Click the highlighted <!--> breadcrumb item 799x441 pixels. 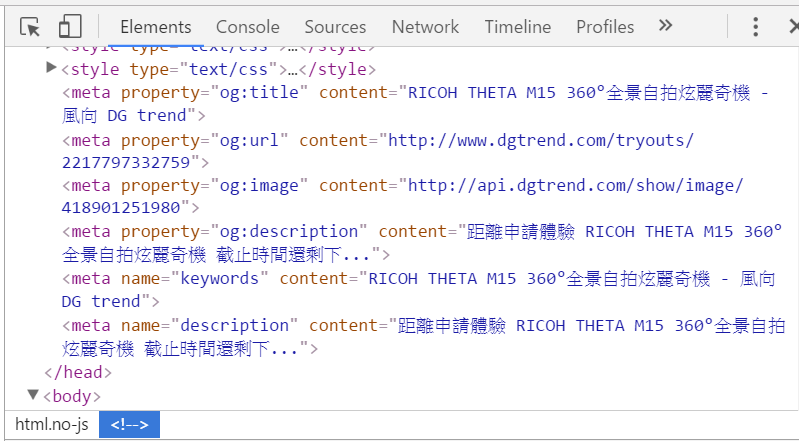(x=129, y=424)
